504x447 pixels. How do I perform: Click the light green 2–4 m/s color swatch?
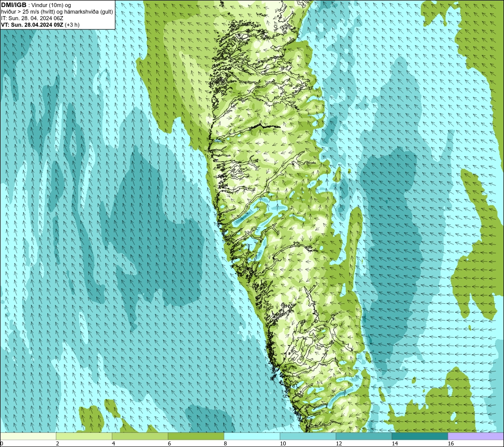tap(84, 436)
